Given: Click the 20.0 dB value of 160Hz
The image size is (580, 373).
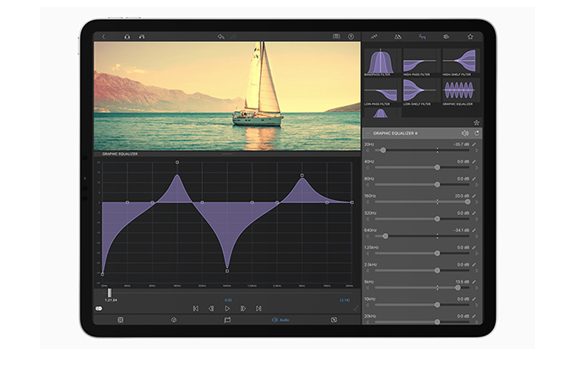Looking at the screenshot, I should click(462, 196).
